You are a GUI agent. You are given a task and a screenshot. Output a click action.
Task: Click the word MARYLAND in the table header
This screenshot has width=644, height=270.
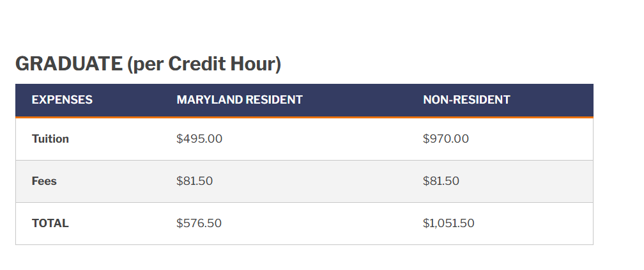[x=208, y=100]
